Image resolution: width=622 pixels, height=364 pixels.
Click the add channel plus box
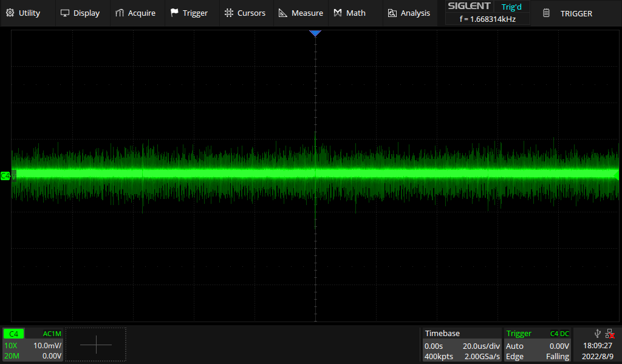[x=95, y=345]
